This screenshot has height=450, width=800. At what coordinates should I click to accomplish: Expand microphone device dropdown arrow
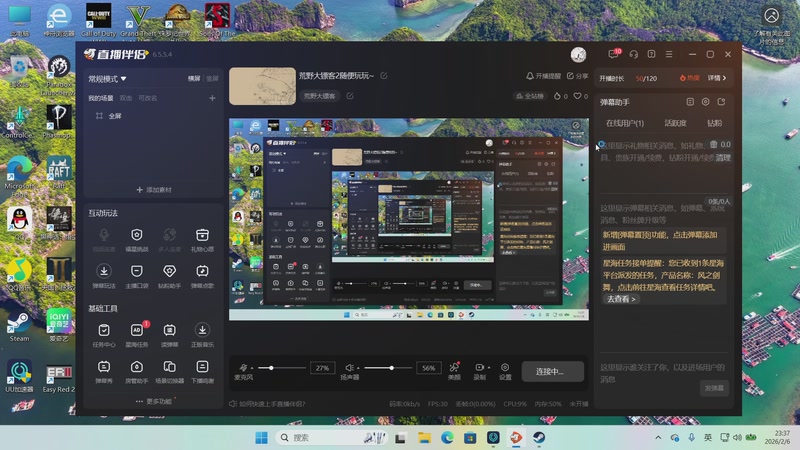252,368
